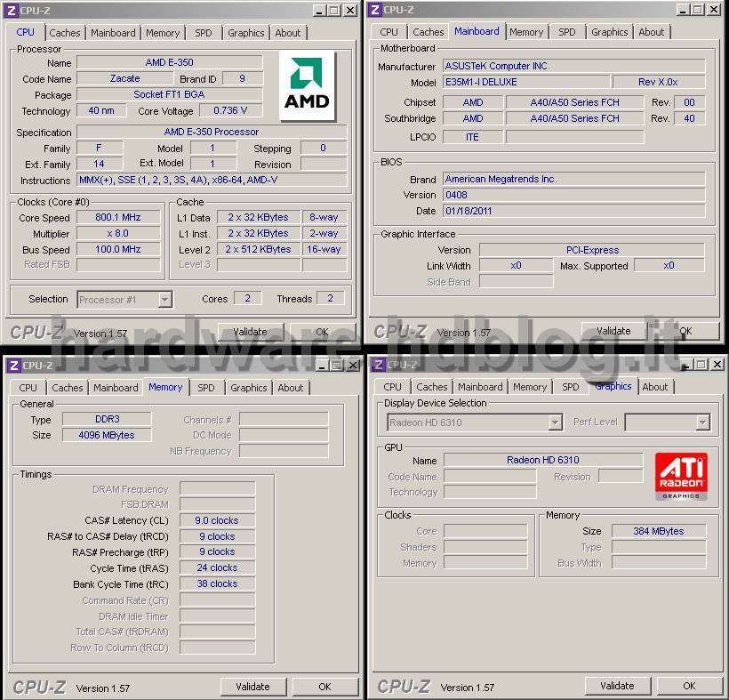This screenshot has height=700, width=729.
Task: Open Memory tab in the Processor info window
Action: point(163,33)
